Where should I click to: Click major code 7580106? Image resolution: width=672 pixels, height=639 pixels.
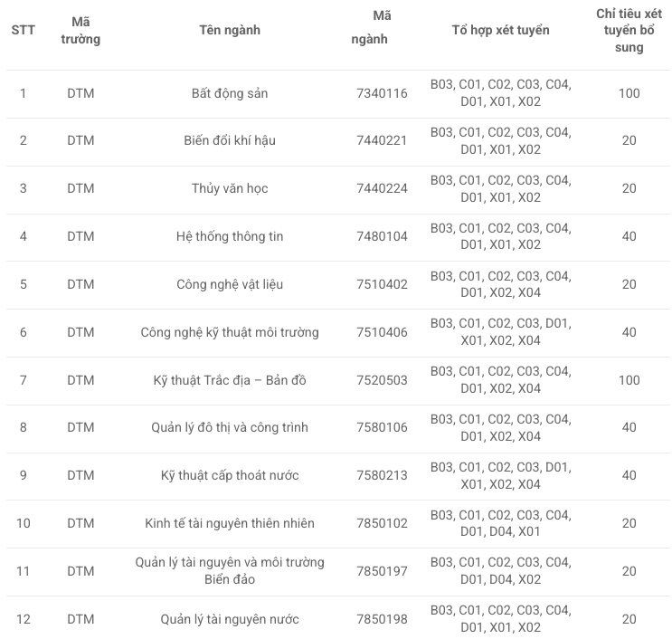[382, 427]
